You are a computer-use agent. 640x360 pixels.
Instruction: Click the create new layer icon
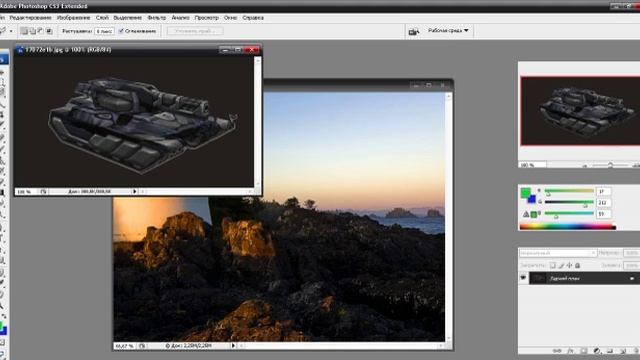(x=623, y=351)
